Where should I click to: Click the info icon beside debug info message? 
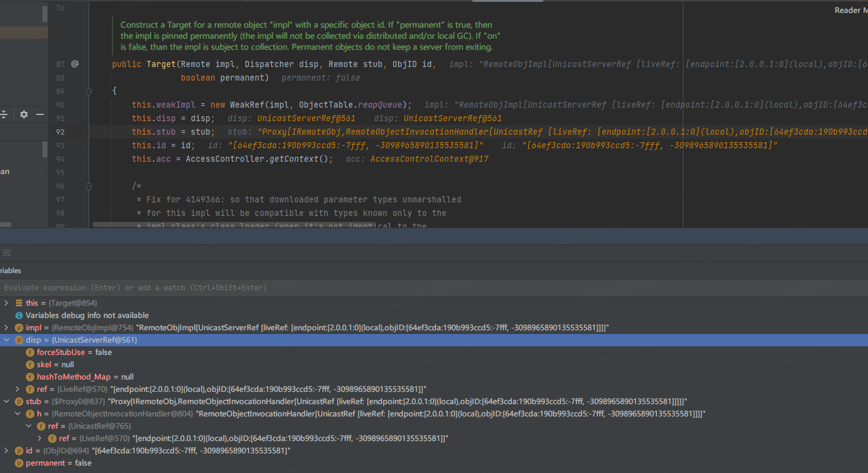click(18, 316)
